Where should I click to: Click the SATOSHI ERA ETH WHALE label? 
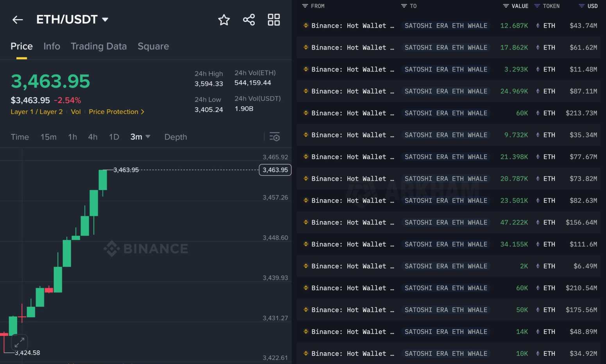click(445, 25)
